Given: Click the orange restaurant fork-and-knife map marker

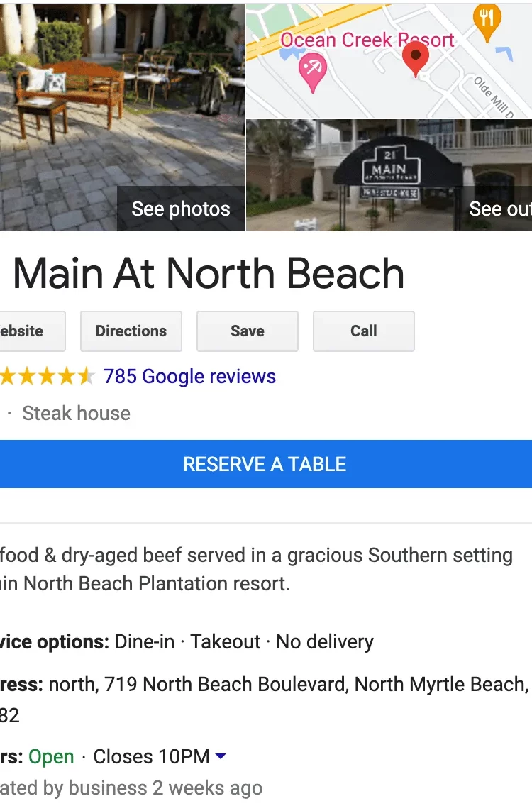Looking at the screenshot, I should tap(487, 19).
